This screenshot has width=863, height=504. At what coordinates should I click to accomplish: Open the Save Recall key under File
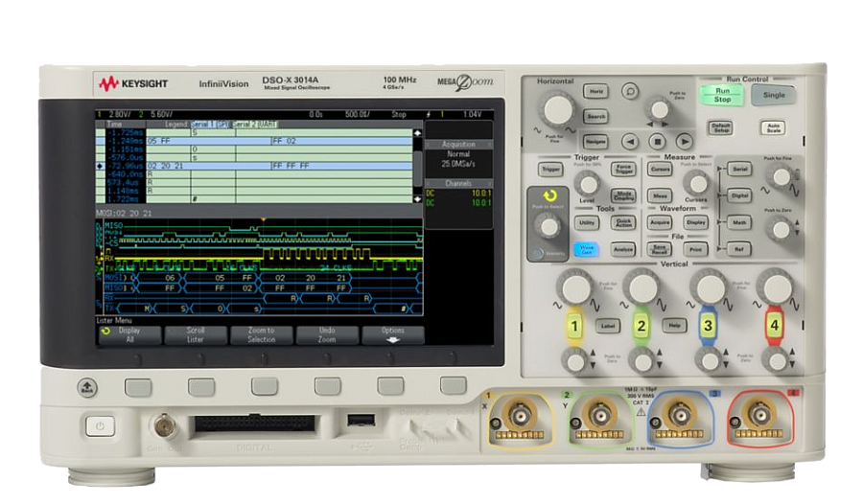pyautogui.click(x=660, y=249)
